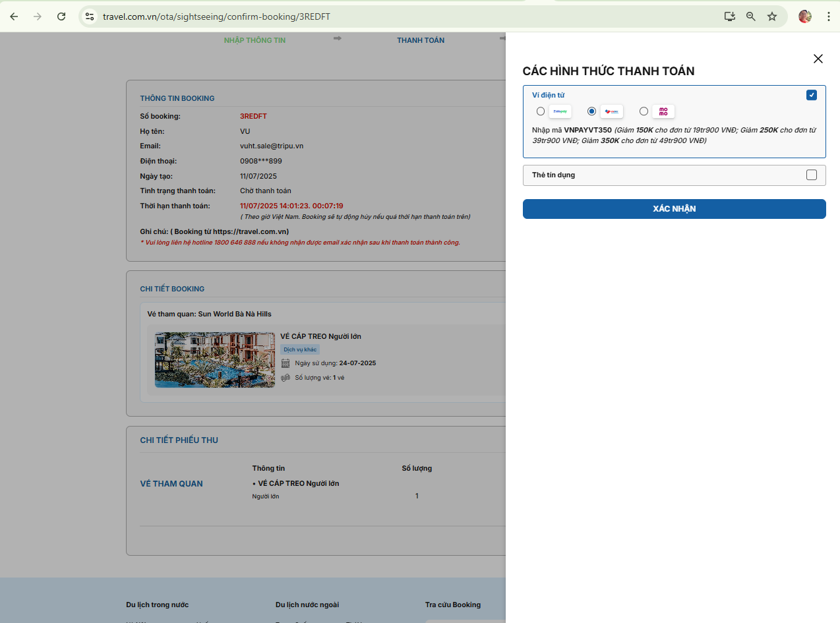
Task: Click the ZaloPay wallet logo
Action: tap(560, 111)
